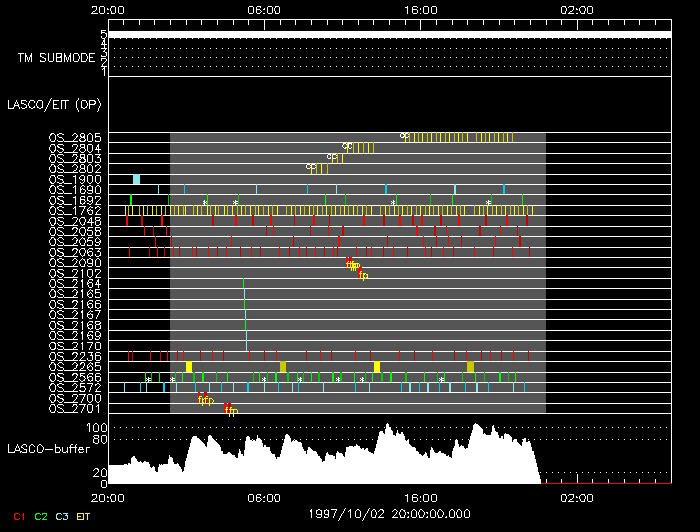Click the peak of the LASCO-buffer histogram
This screenshot has width=700, height=532.
388,426
